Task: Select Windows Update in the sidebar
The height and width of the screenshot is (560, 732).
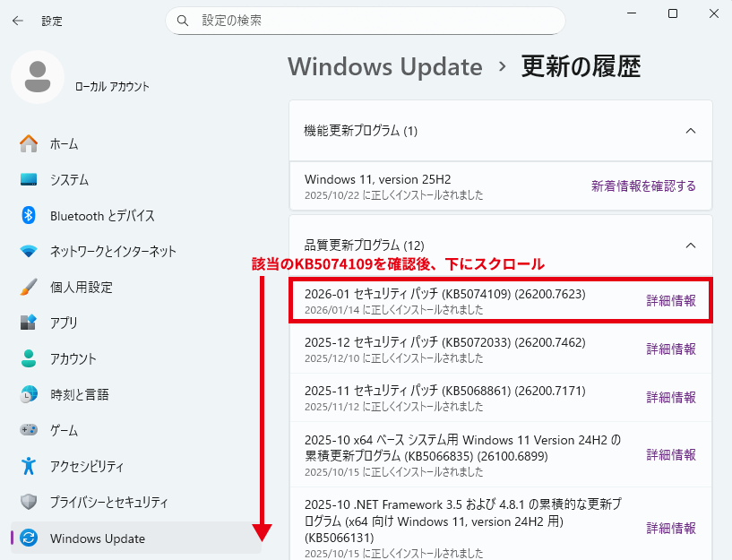Action: (x=97, y=538)
